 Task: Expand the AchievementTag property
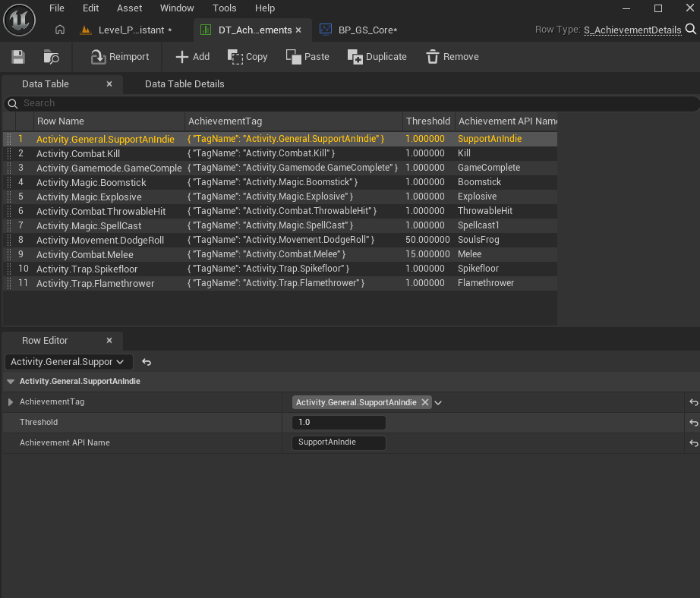point(11,402)
